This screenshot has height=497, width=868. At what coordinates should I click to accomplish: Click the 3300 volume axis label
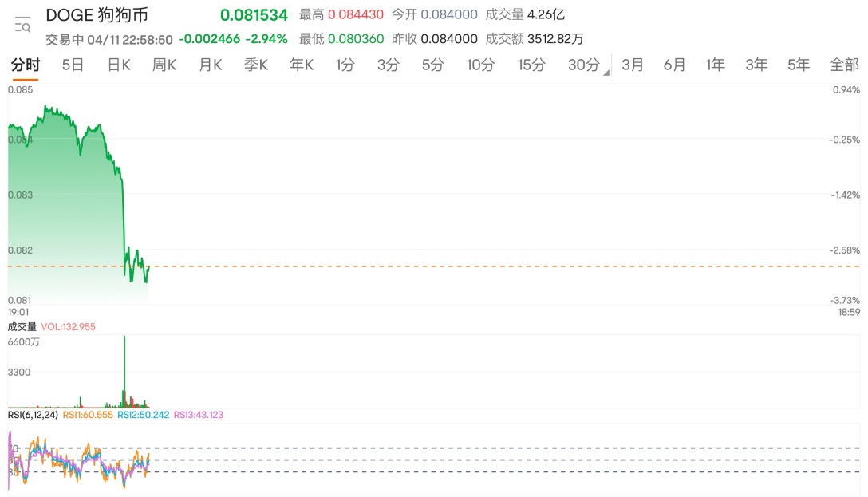tap(19, 372)
